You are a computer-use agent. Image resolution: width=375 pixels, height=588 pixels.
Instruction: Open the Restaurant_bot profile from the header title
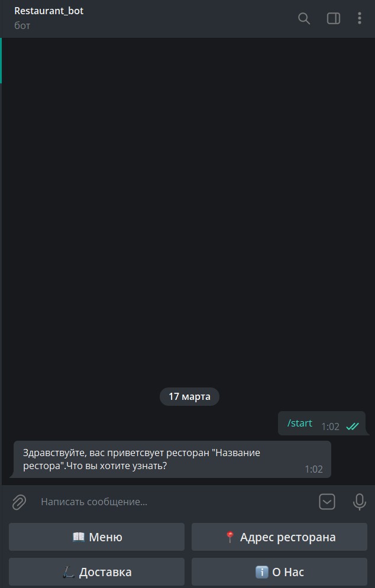click(49, 11)
